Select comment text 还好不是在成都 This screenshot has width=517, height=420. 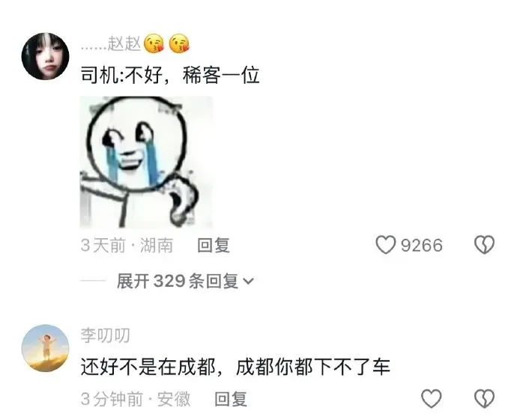pos(148,367)
